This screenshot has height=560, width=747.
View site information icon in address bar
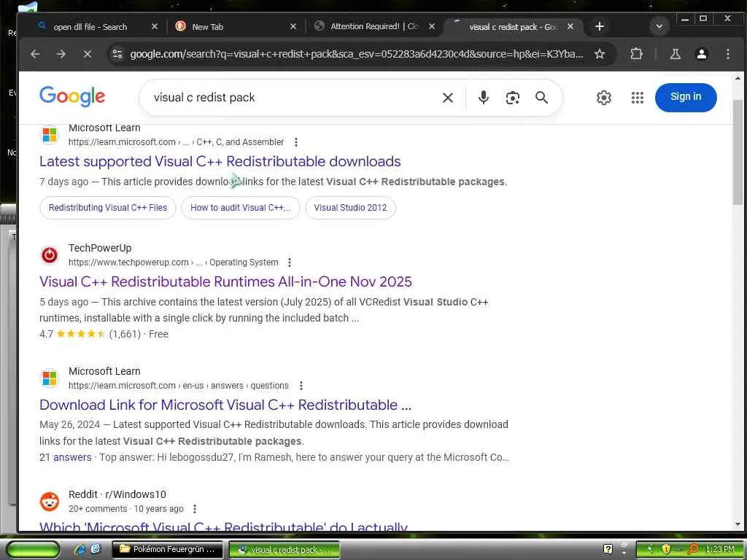117,54
